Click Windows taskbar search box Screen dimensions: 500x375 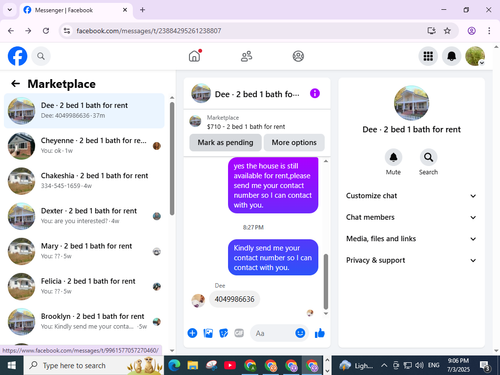94,365
